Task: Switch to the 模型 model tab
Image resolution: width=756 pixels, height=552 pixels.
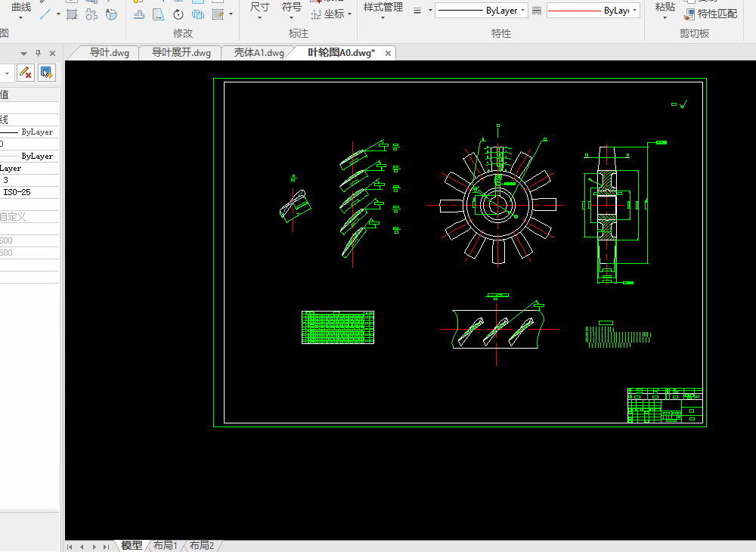Action: [x=132, y=545]
